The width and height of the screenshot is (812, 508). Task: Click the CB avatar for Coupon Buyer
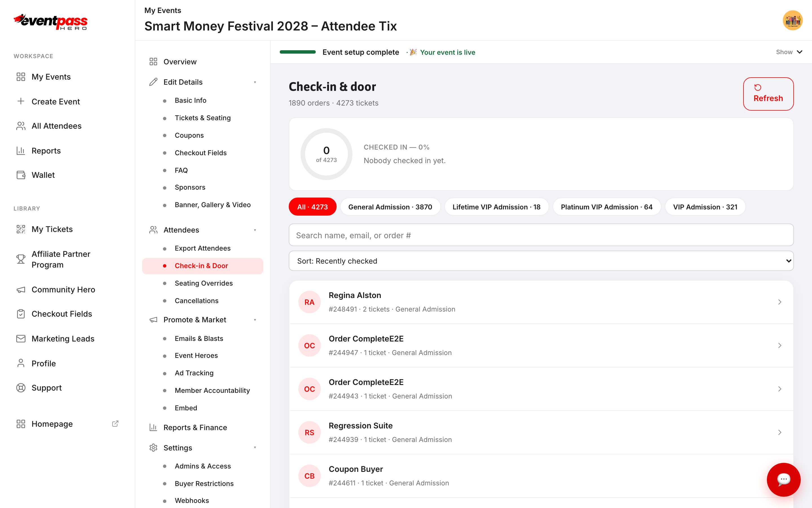coord(309,476)
